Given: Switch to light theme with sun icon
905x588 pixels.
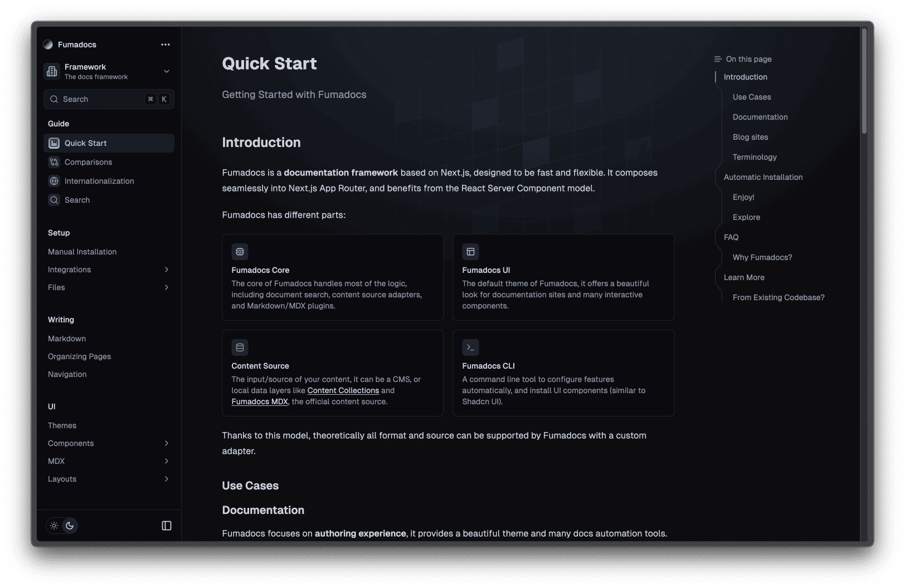Looking at the screenshot, I should (x=54, y=526).
